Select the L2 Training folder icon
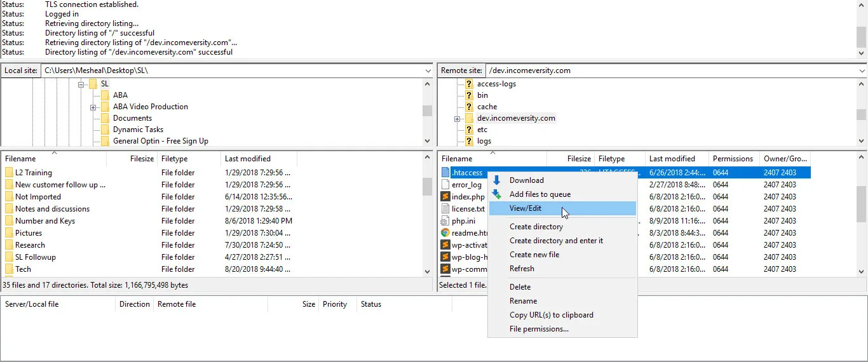Viewport: 868px width, 362px height. (9, 173)
